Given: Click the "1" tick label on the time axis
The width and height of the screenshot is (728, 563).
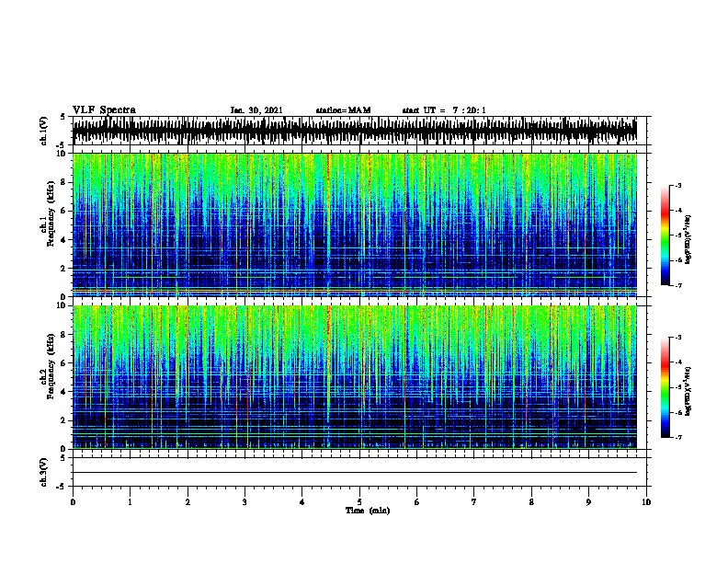Looking at the screenshot, I should click(130, 502).
